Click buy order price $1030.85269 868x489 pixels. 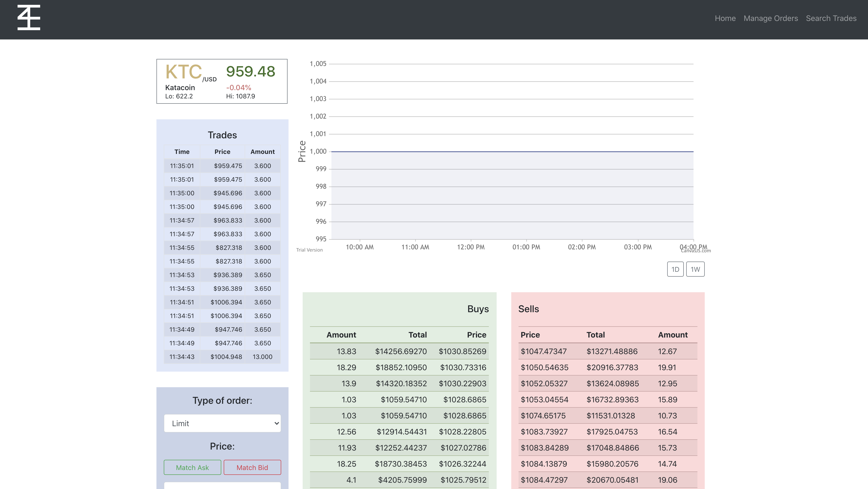click(x=462, y=351)
